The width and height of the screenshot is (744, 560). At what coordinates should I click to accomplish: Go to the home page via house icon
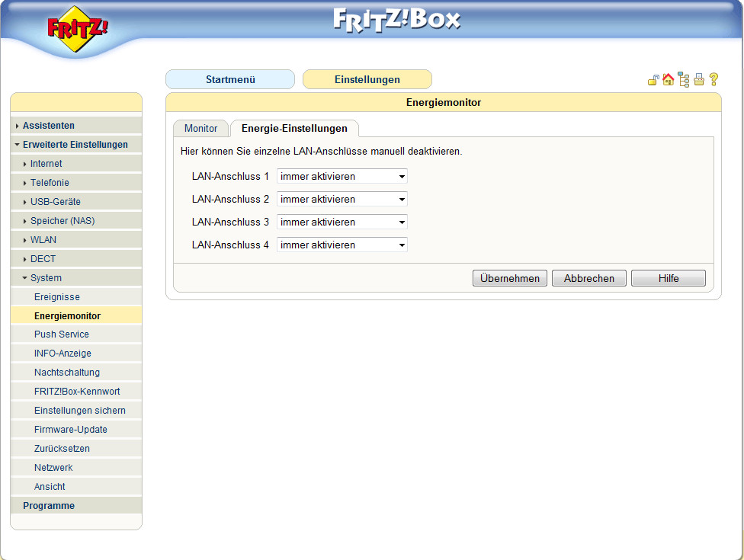tap(668, 79)
